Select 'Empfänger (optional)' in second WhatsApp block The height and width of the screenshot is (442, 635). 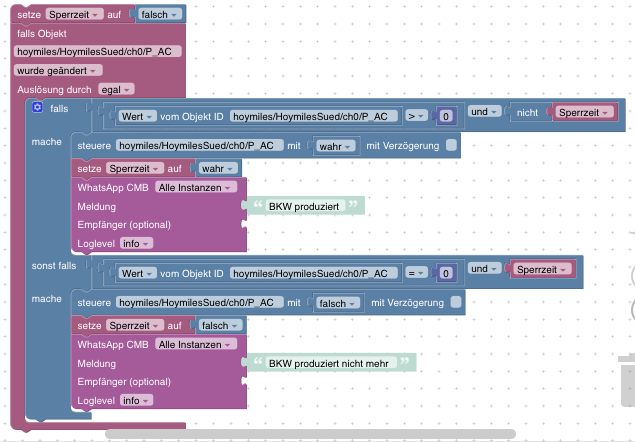click(124, 382)
